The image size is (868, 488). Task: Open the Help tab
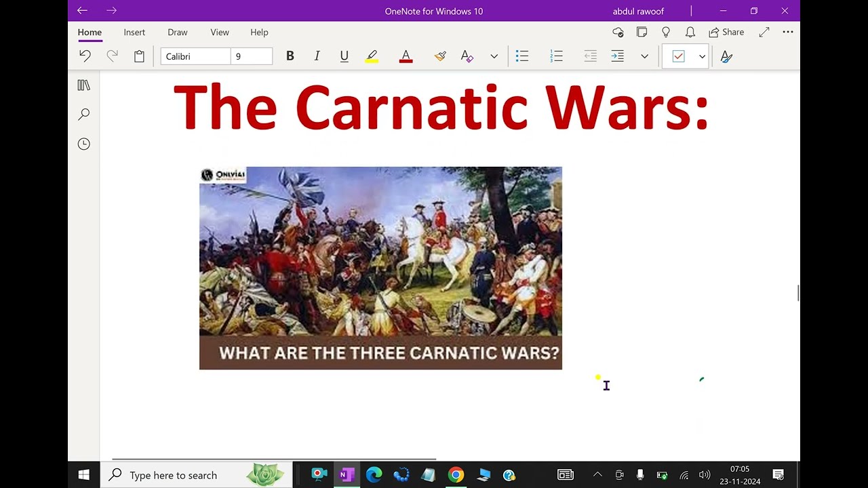tap(259, 32)
